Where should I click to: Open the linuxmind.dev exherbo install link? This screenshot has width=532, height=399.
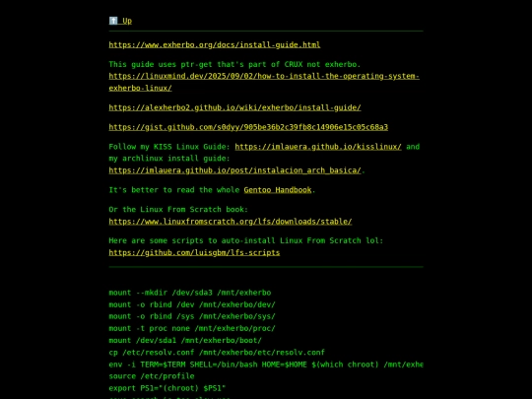264,82
